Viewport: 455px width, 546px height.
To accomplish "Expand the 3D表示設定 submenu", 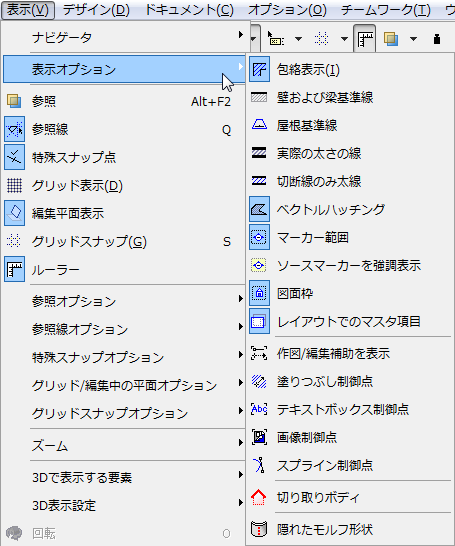I will point(125,505).
